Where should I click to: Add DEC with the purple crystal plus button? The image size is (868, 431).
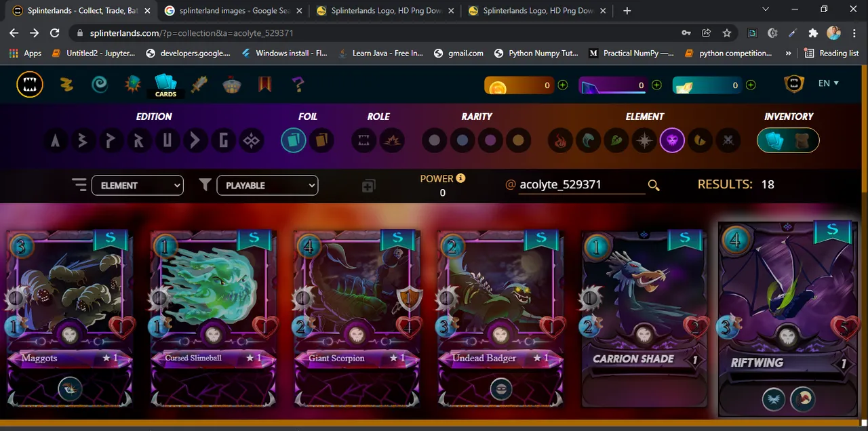[x=656, y=85]
